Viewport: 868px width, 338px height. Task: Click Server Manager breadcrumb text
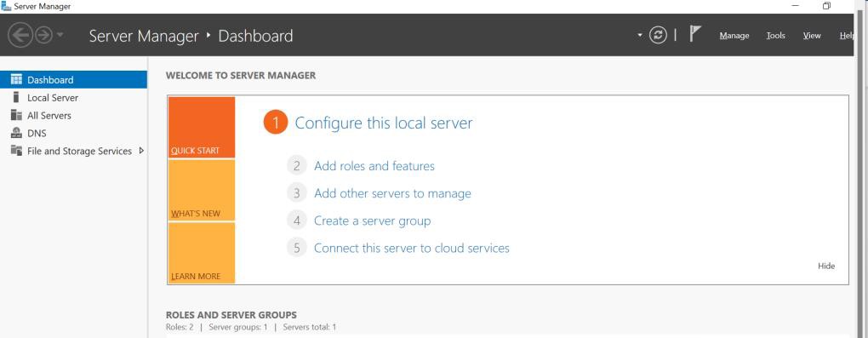pyautogui.click(x=143, y=36)
